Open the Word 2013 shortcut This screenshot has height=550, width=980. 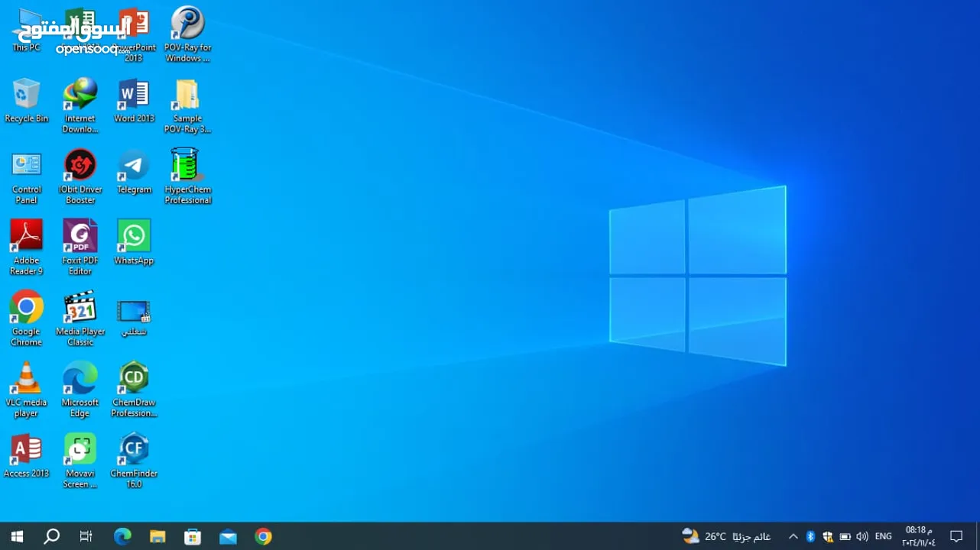pos(134,100)
